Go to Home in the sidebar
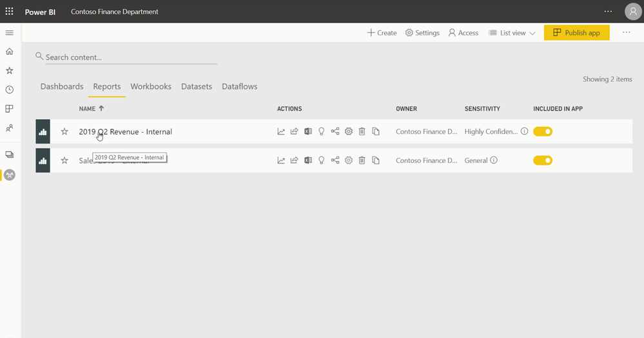 pyautogui.click(x=10, y=52)
